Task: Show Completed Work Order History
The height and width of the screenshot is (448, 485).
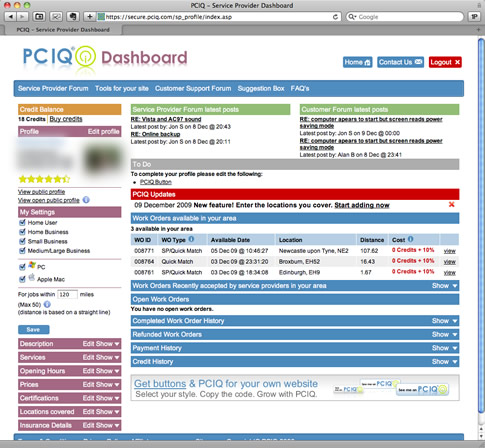Action: (x=444, y=321)
